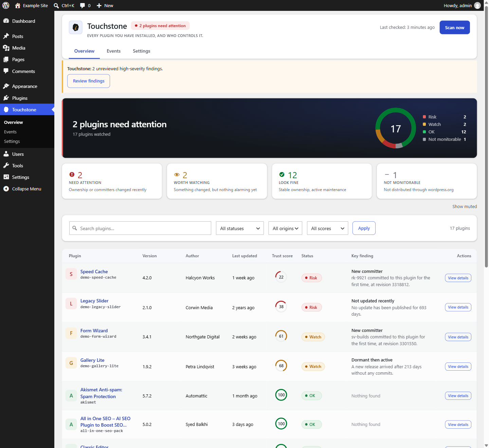The height and width of the screenshot is (448, 489).
Task: Switch to the Events tab
Action: (113, 51)
